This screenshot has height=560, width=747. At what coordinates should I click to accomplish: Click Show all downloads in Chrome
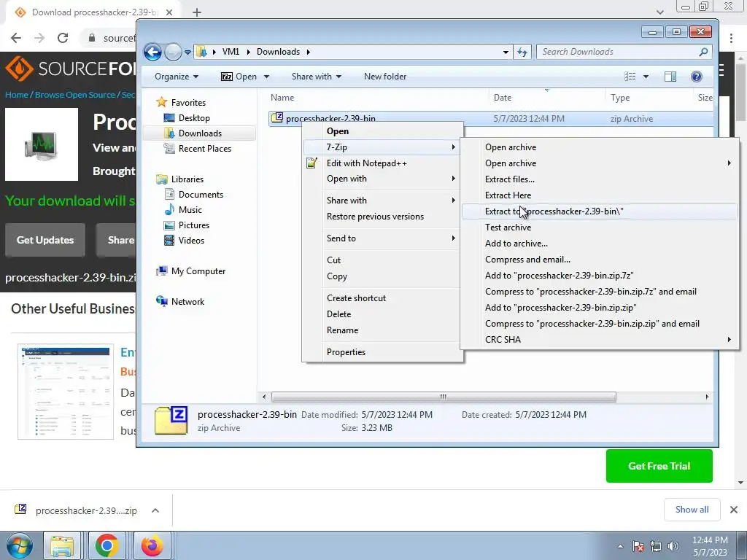(x=692, y=510)
